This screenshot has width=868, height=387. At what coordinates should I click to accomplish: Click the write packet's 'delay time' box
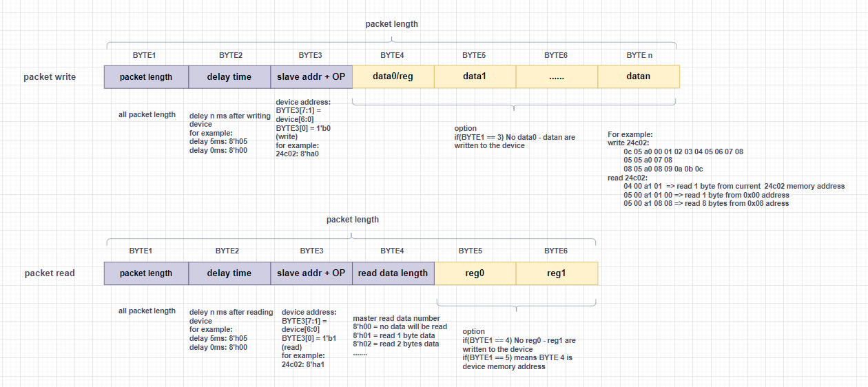click(229, 77)
